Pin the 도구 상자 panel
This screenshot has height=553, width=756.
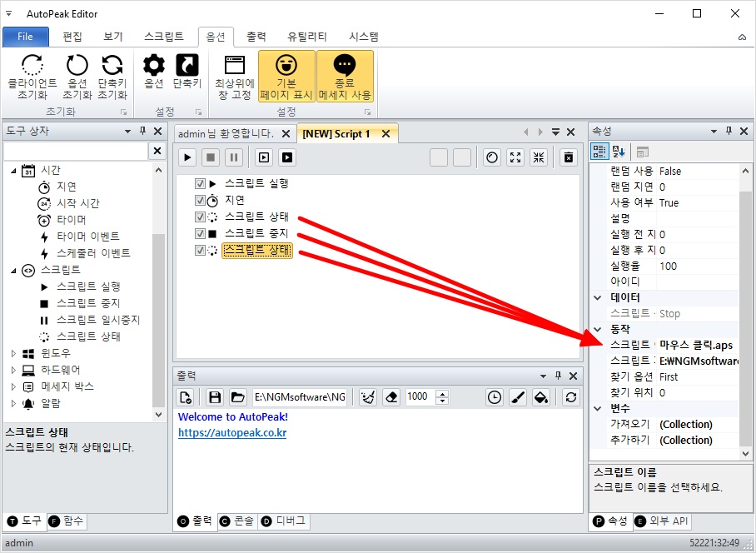pyautogui.click(x=142, y=131)
